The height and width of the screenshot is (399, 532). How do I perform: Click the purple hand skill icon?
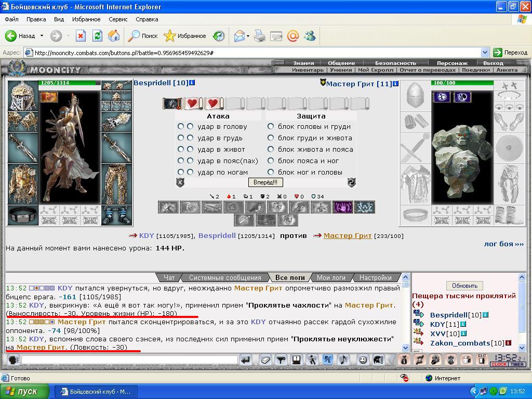pos(343,207)
